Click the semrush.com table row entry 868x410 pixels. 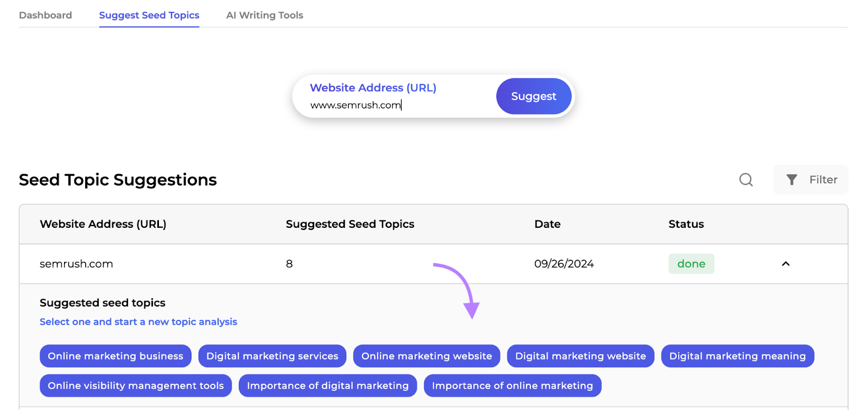point(76,264)
